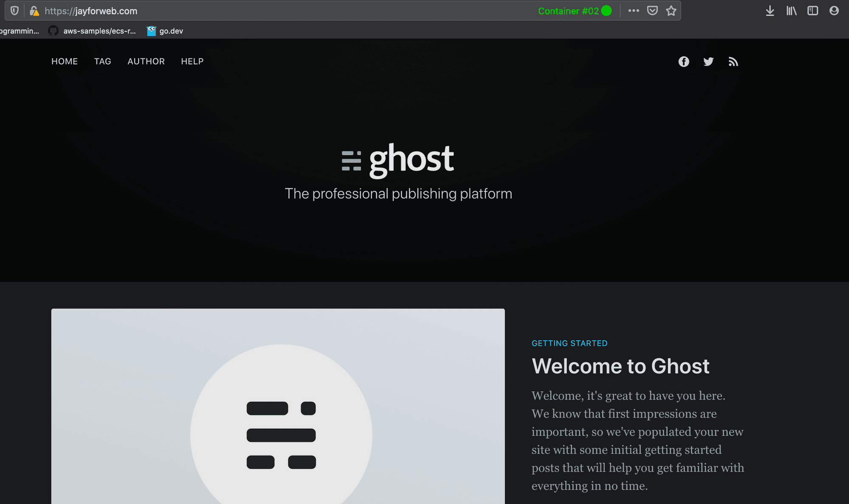Open the Firefox downloads panel

click(x=769, y=11)
